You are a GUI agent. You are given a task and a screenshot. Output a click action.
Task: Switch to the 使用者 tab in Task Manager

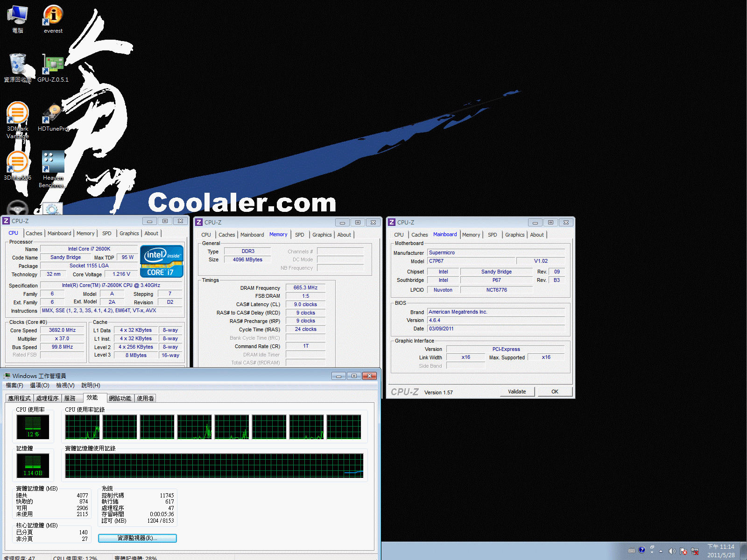(x=145, y=399)
